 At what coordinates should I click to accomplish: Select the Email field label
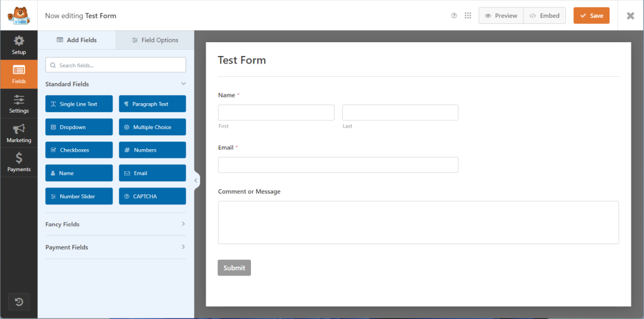coord(226,147)
